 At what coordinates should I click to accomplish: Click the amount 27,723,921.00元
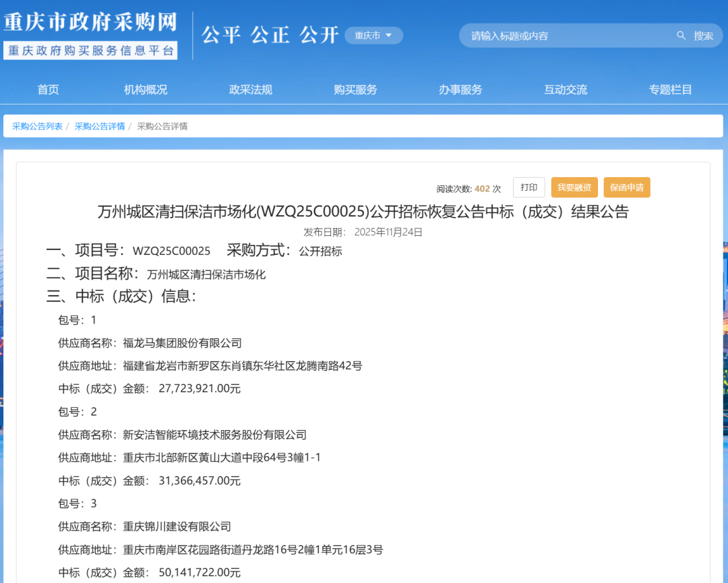200,388
